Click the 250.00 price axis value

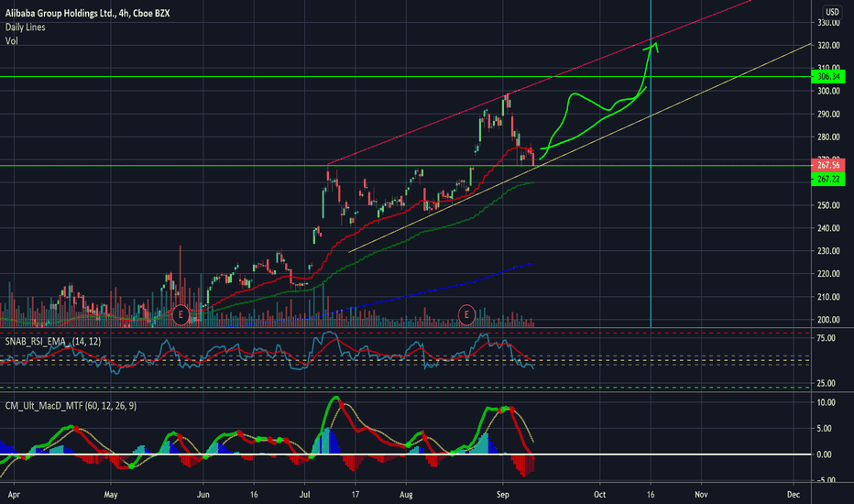click(x=827, y=205)
